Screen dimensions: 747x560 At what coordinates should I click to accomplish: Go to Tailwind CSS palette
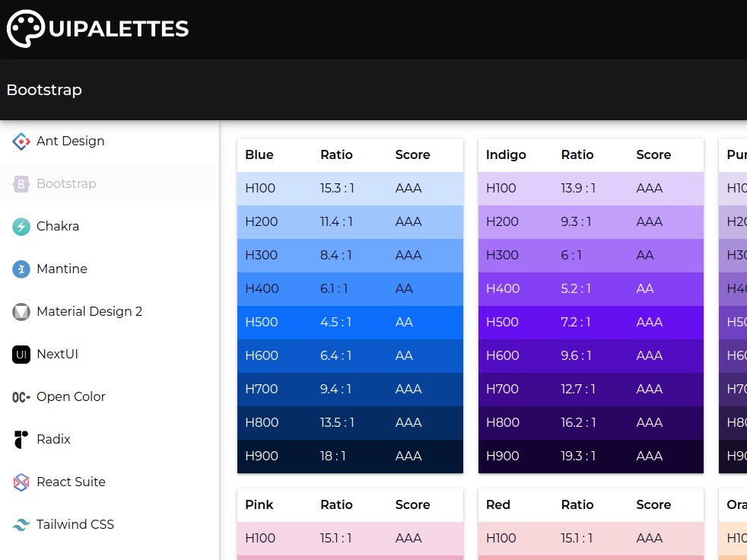pos(110,525)
